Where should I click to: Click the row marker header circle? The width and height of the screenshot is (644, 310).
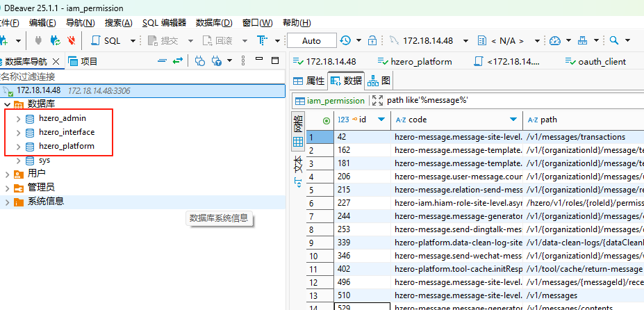tap(327, 120)
